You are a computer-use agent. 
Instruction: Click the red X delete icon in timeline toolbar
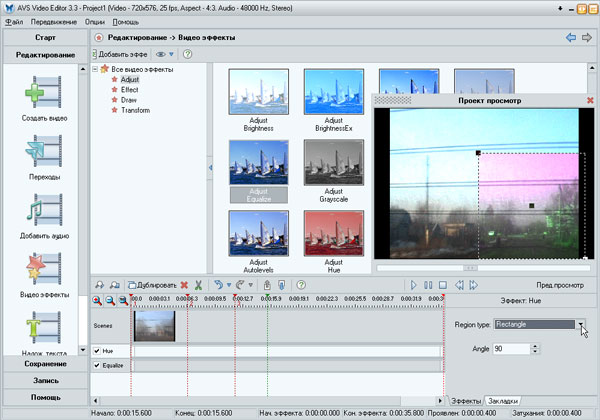point(184,285)
